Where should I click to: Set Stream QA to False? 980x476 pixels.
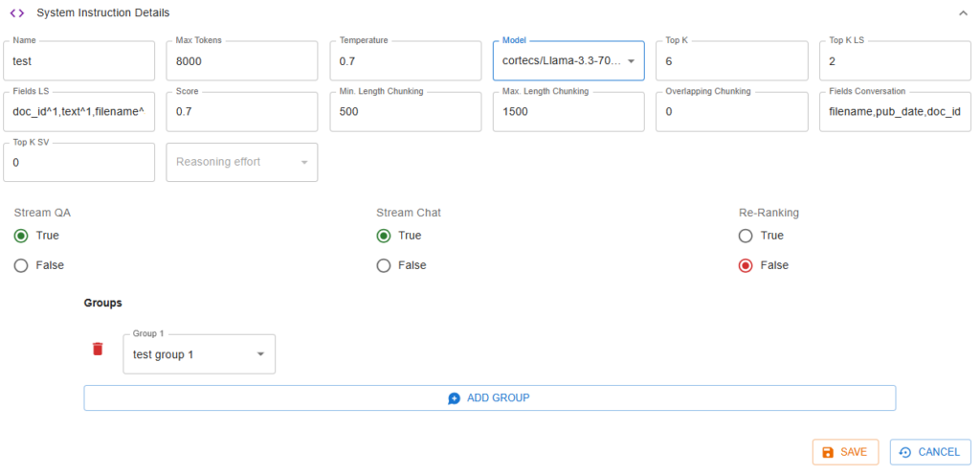pyautogui.click(x=21, y=265)
